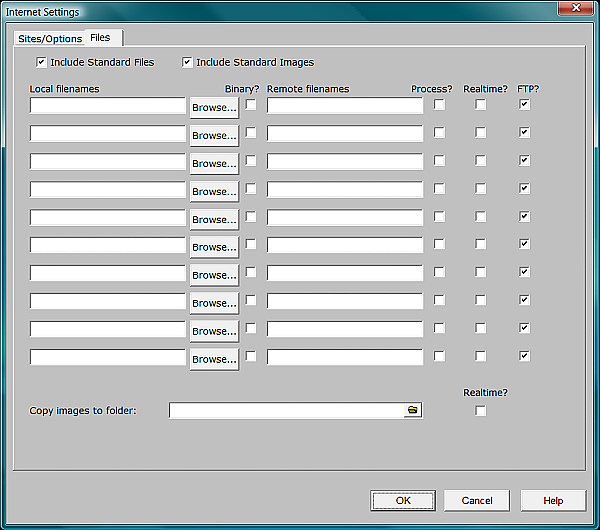The width and height of the screenshot is (600, 530).
Task: Disable FTP checkbox in the last file row
Action: [x=524, y=356]
